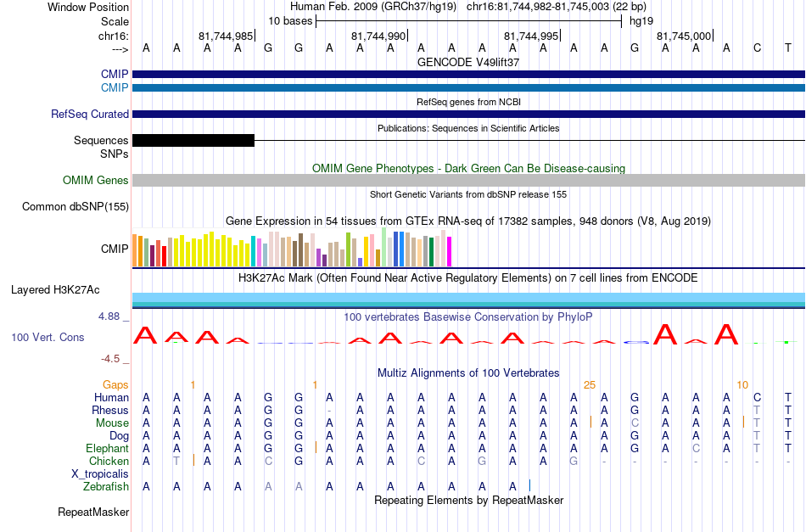Open the RepeatMasker track label
The width and height of the screenshot is (806, 532).
click(93, 512)
